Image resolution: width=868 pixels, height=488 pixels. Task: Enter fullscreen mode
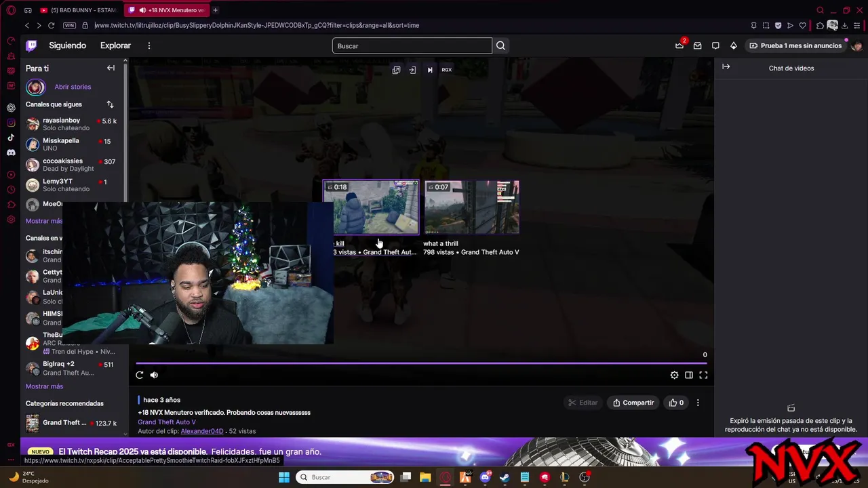(x=703, y=375)
